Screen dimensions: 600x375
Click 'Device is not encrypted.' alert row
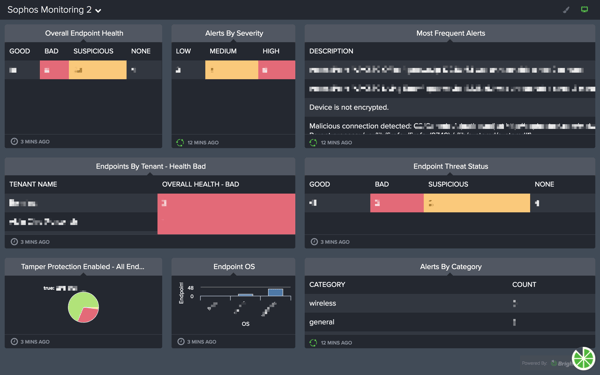(450, 108)
